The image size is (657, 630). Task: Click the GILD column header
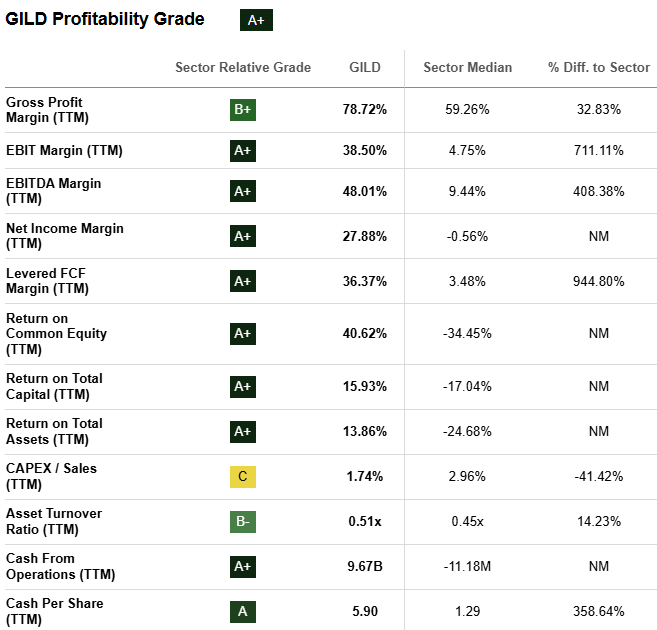(365, 68)
